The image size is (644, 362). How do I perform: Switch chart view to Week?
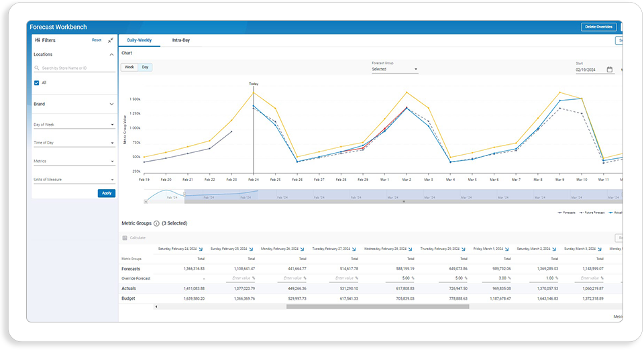[129, 67]
